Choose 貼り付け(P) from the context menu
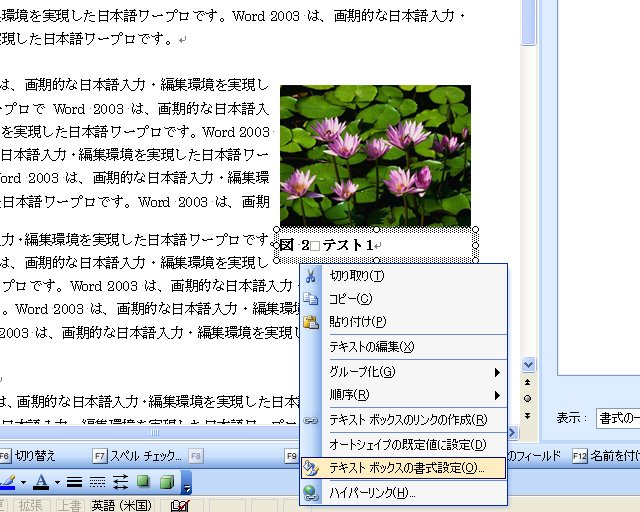 [x=403, y=322]
